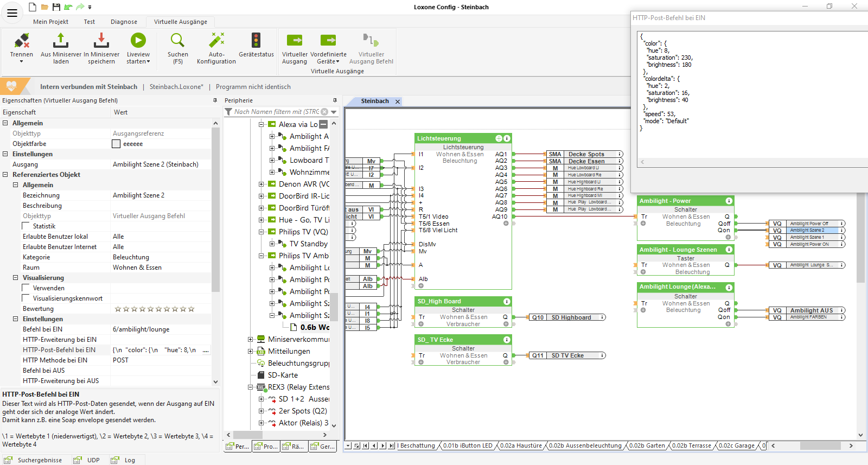The image size is (868, 465).
Task: Click In Miniserver speichern icon
Action: point(101,41)
